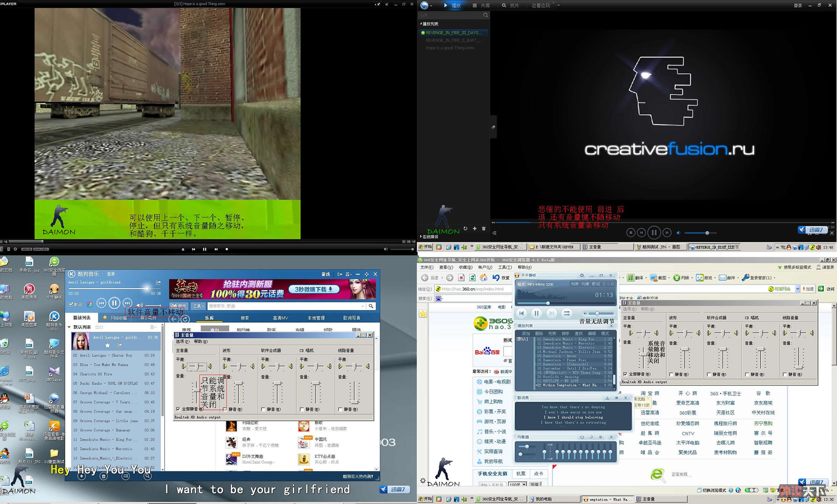Screen dimensions: 837x504
Task: Click favorite star under Avril Lavigne playlist entry
Action: click(108, 345)
